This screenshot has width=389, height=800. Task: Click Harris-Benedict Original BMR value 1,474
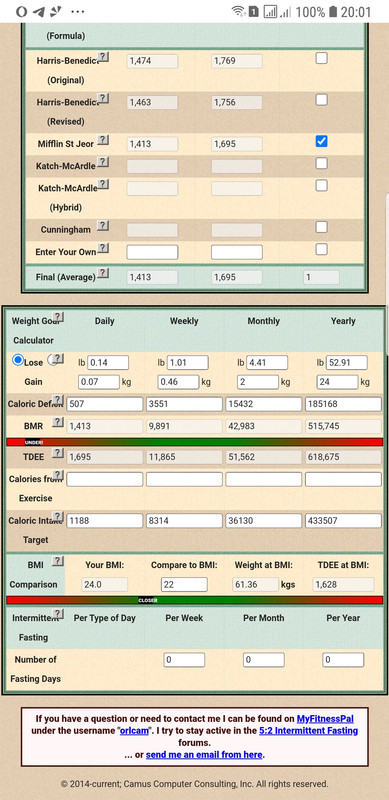[152, 61]
